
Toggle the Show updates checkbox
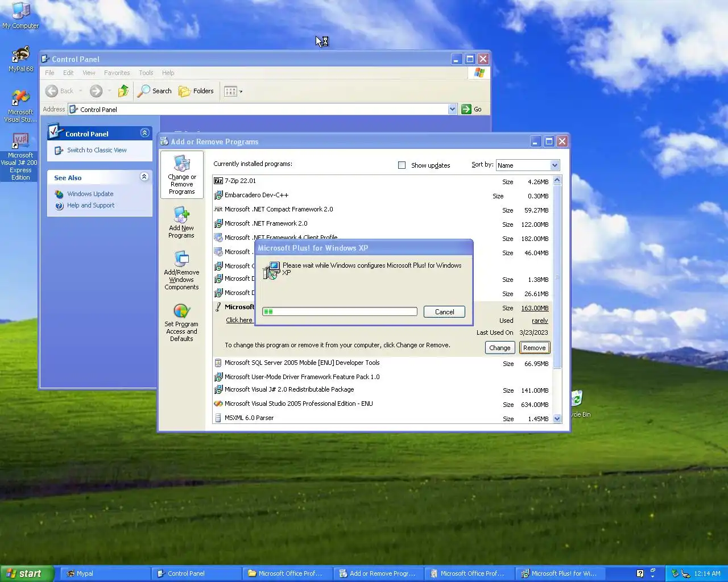pyautogui.click(x=402, y=165)
